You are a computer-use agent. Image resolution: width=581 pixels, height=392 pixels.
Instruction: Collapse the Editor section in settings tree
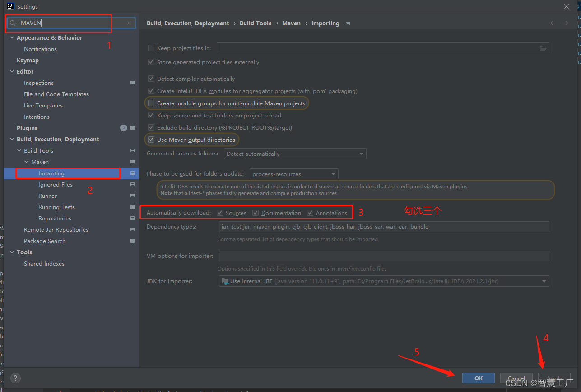pyautogui.click(x=12, y=71)
